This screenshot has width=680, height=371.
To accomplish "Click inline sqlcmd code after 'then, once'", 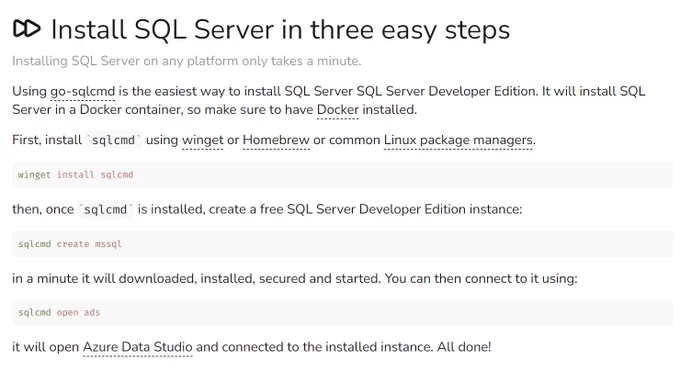I will tap(106, 210).
